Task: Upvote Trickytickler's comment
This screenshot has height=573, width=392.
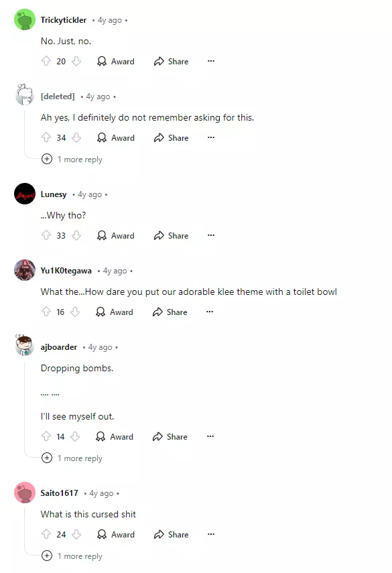Action: point(46,61)
